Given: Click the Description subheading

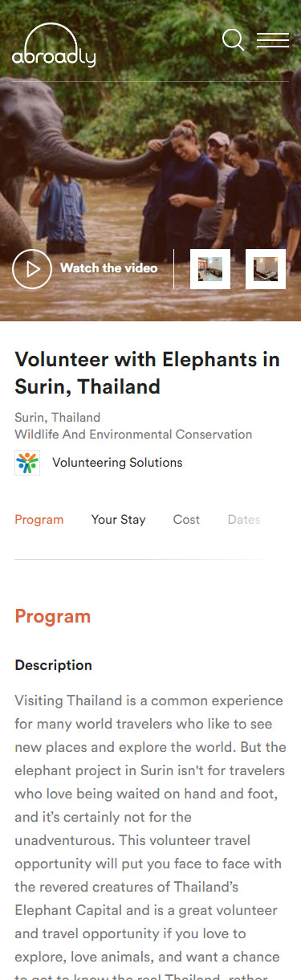Looking at the screenshot, I should [x=54, y=666].
